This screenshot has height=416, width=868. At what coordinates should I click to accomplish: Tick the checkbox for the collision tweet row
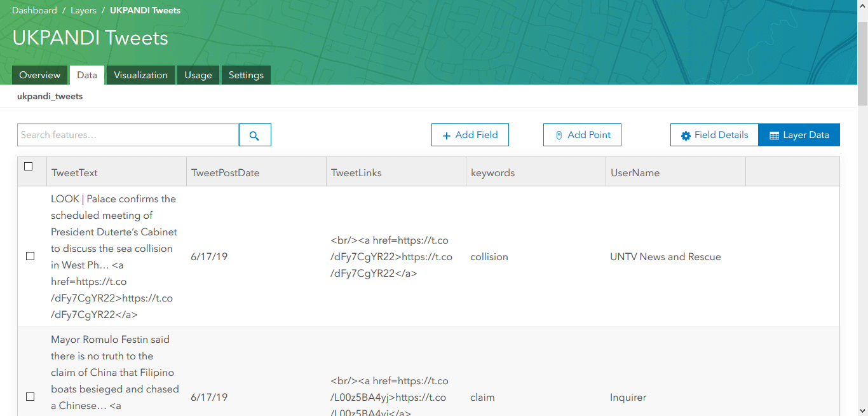click(x=30, y=256)
